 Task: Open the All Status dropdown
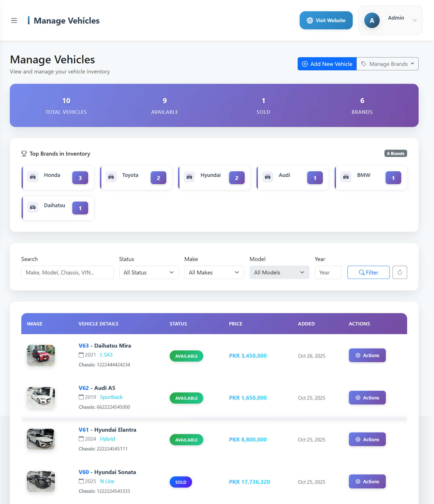pyautogui.click(x=149, y=272)
